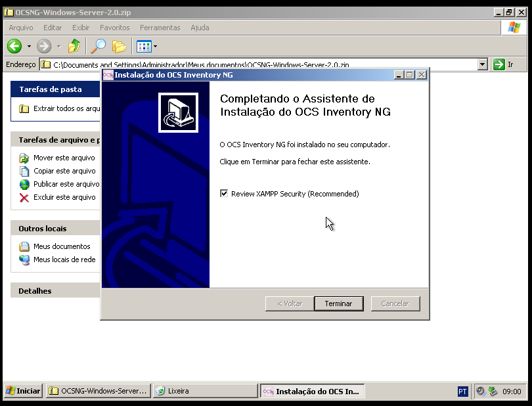Toggle the Folders pane icon
Image resolution: width=532 pixels, height=406 pixels.
[119, 47]
